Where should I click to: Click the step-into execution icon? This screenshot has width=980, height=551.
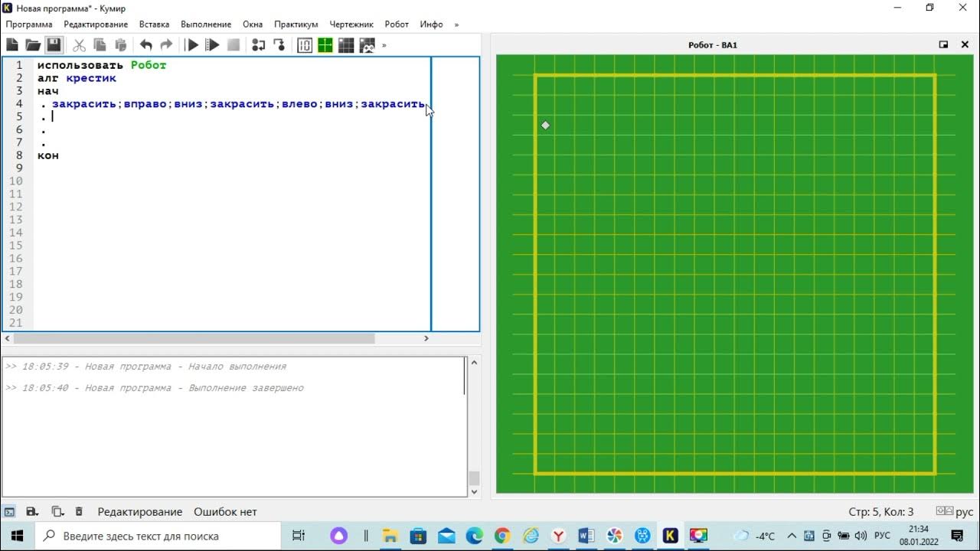click(279, 45)
